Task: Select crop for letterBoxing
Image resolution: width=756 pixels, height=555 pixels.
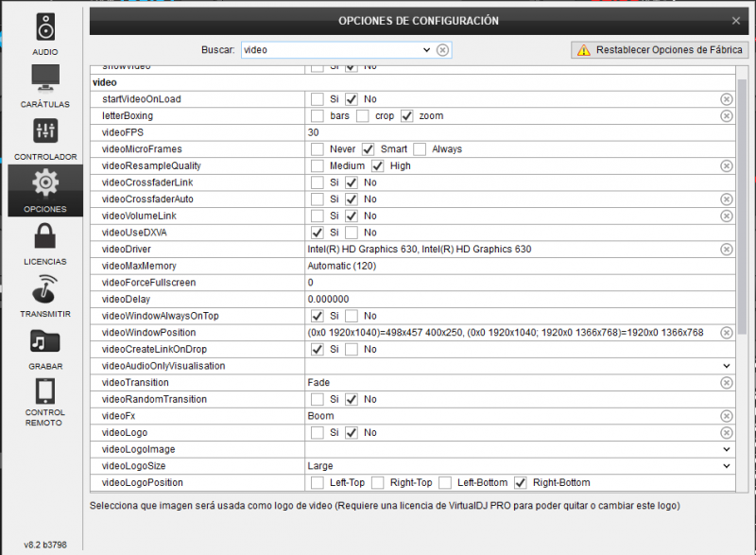Action: [363, 116]
